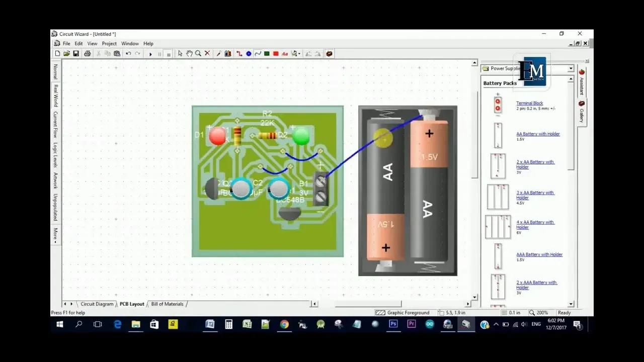Select the delete (red X) tool
644x362 pixels.
[207, 53]
